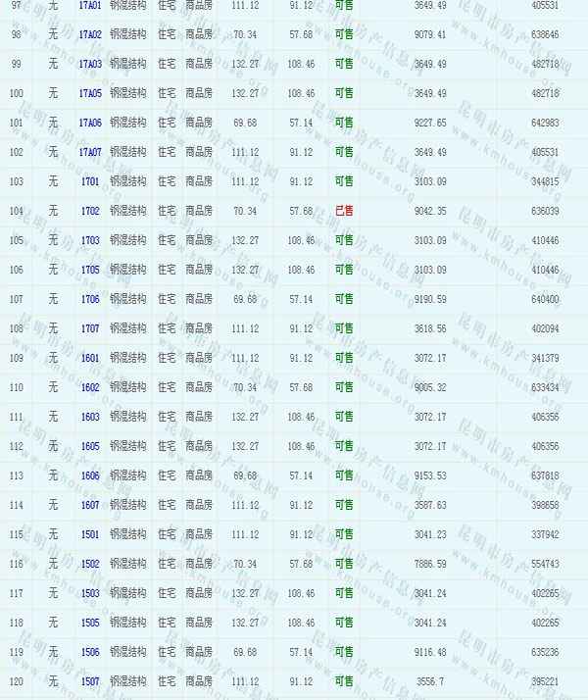Open the 17A07 room link
Screen dimensions: 588x700
[x=90, y=153]
